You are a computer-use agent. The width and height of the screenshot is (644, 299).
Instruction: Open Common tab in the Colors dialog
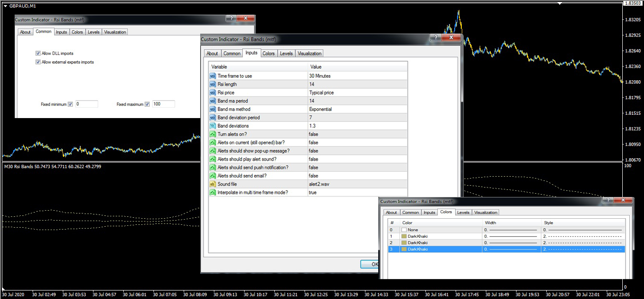pos(410,213)
